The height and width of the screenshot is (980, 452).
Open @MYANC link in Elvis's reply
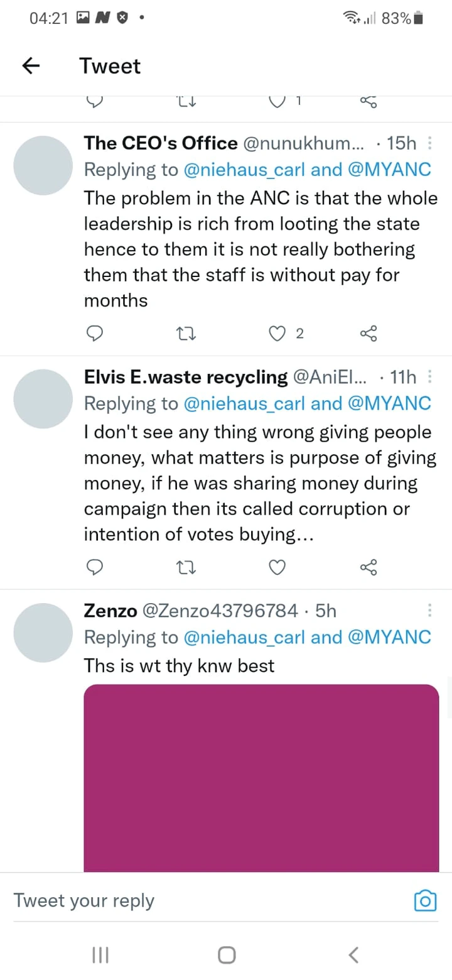pos(389,403)
